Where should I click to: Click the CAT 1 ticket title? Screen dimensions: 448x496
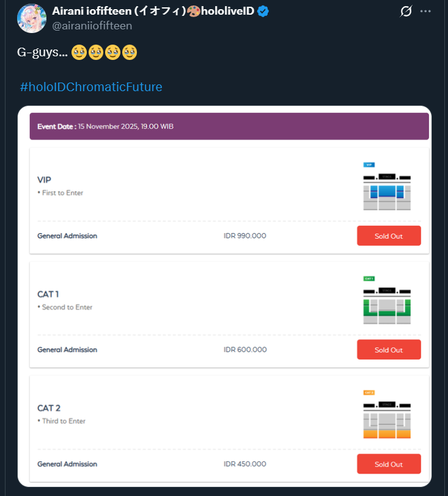[x=48, y=294]
